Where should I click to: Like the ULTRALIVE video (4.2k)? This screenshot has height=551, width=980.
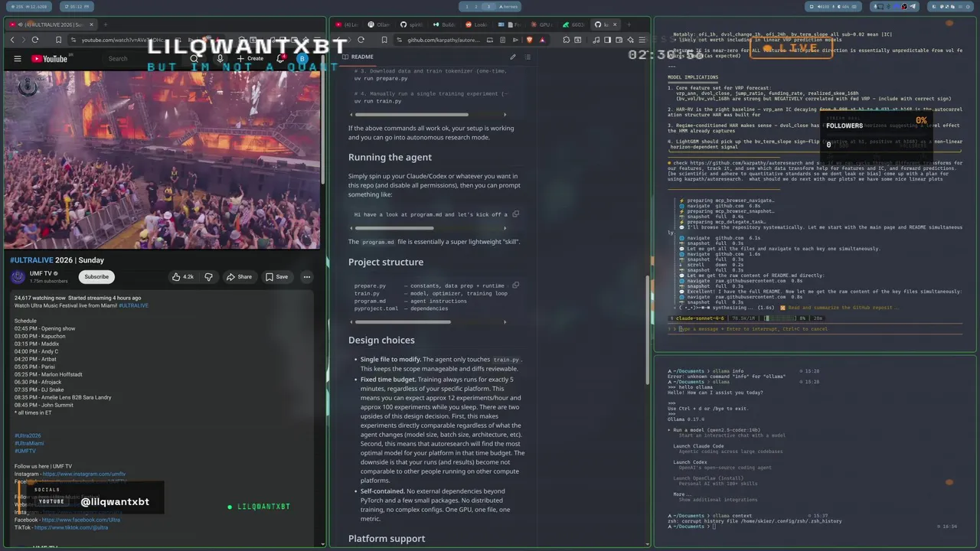click(x=183, y=277)
